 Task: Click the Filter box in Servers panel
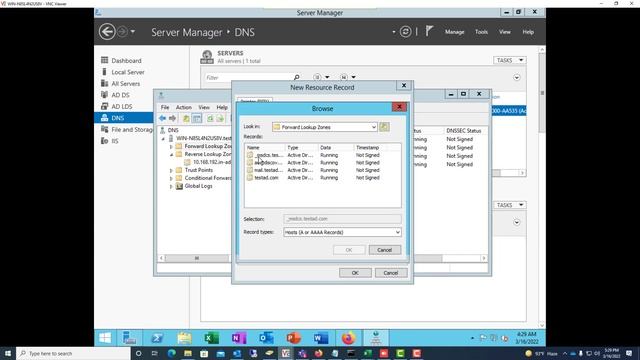[x=249, y=78]
